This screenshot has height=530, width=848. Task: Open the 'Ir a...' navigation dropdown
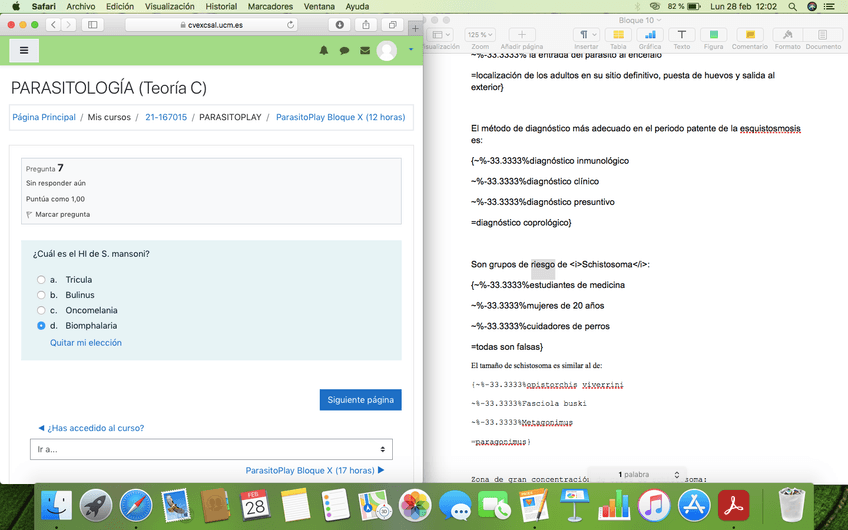[211, 450]
